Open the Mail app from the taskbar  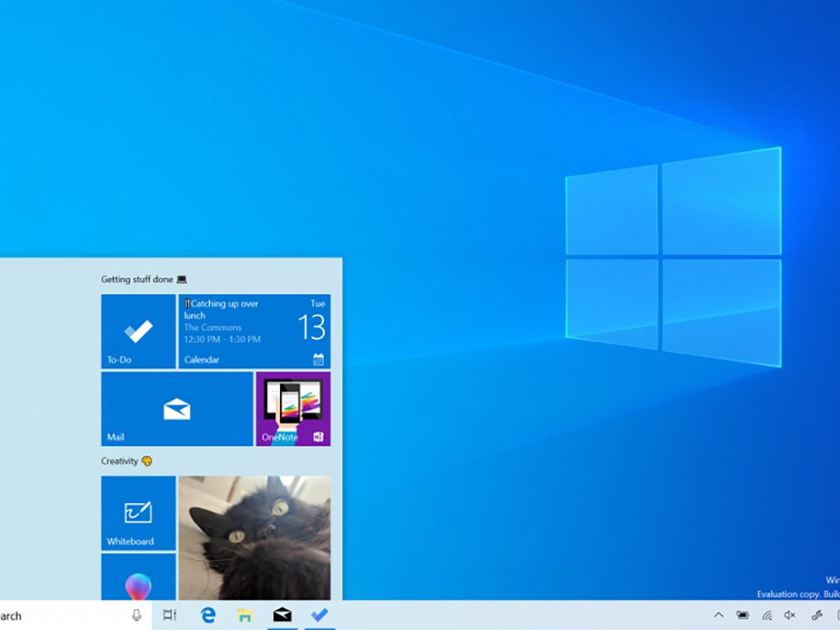[282, 615]
